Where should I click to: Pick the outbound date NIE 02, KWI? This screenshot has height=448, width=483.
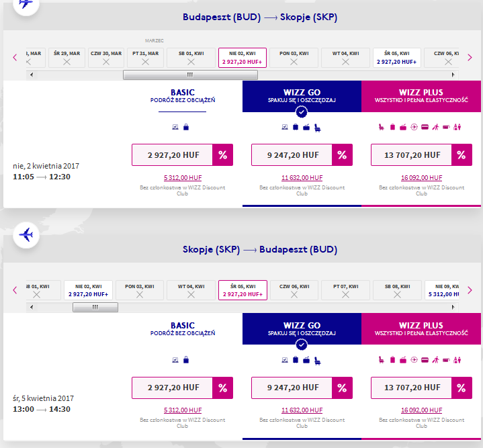(243, 58)
